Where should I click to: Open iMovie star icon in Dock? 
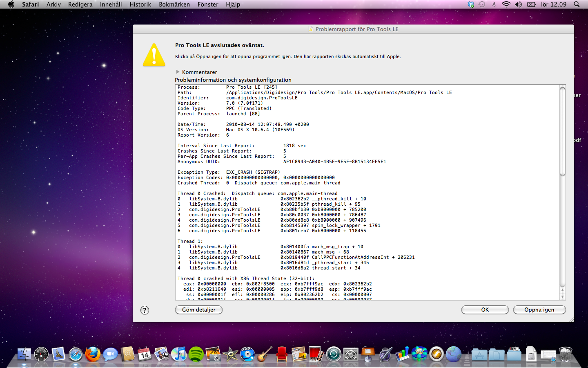click(x=230, y=354)
